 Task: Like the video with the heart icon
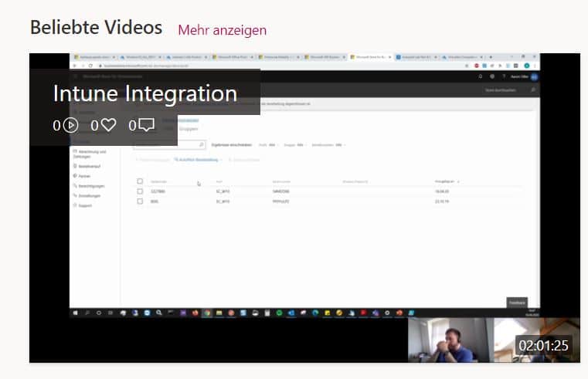108,125
